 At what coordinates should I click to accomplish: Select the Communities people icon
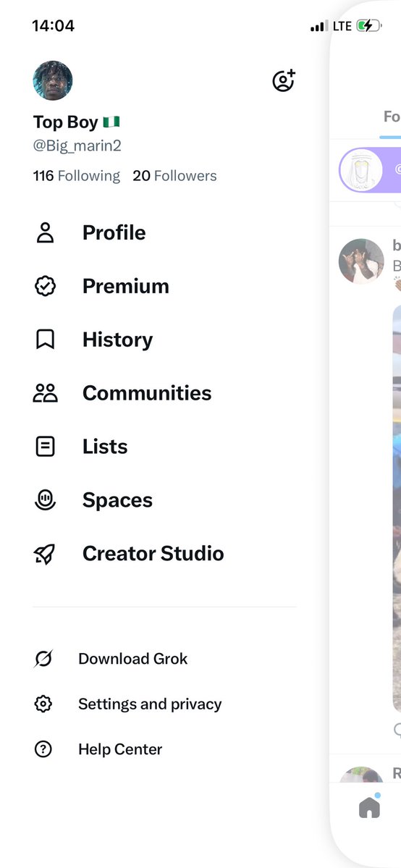click(x=45, y=393)
